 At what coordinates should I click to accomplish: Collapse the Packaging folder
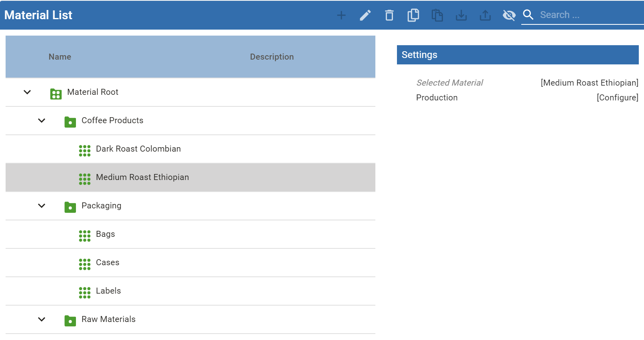[x=42, y=206]
